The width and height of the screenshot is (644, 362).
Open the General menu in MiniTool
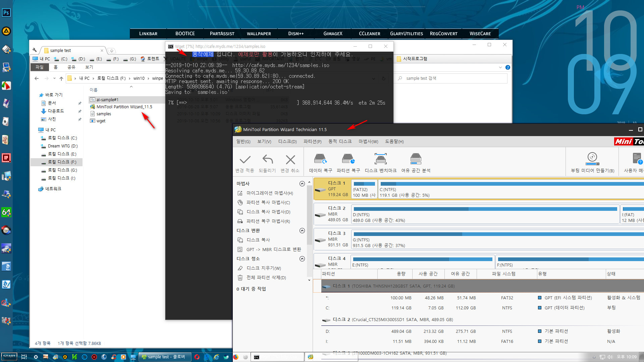tap(243, 141)
